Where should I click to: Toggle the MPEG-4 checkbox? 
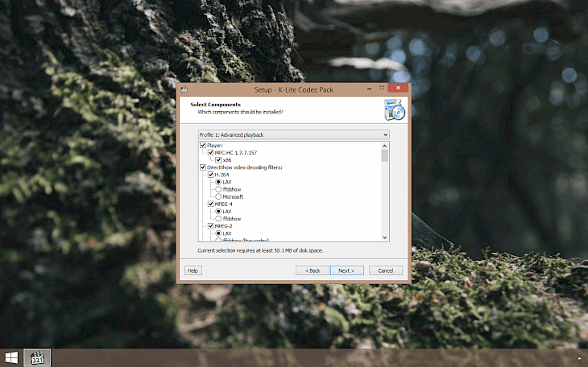(x=211, y=204)
